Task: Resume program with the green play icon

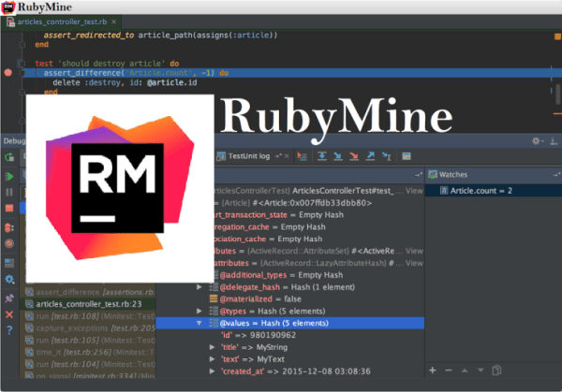Action: point(9,177)
